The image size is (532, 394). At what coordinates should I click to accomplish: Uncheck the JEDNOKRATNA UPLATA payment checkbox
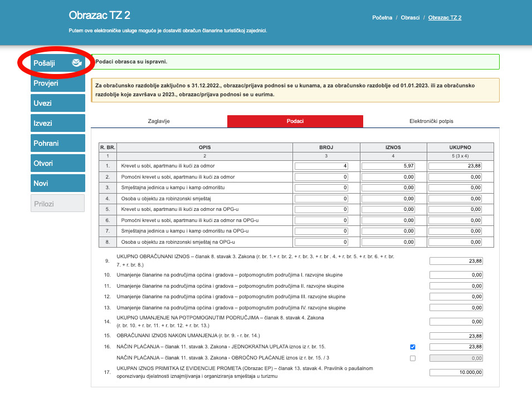[x=412, y=347]
